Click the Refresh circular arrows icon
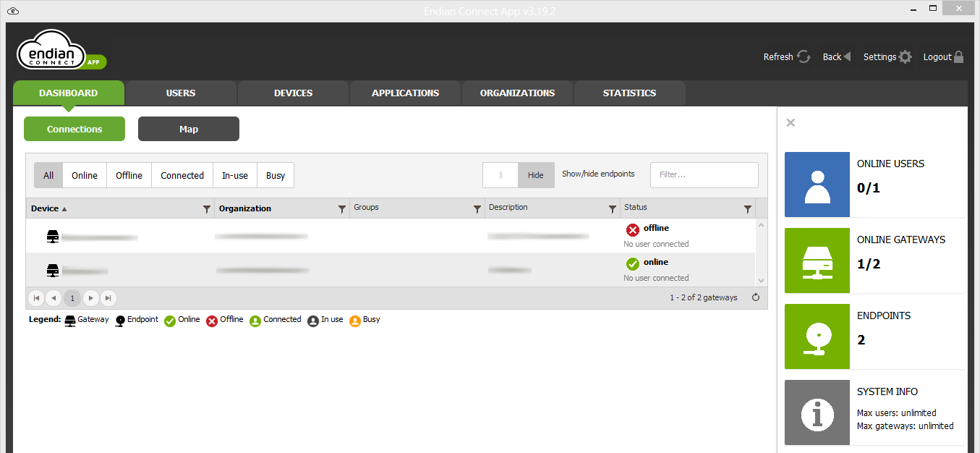 point(804,56)
